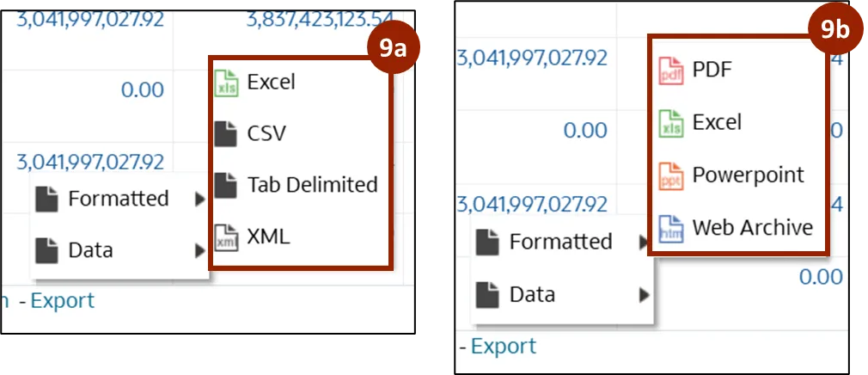Image resolution: width=868 pixels, height=375 pixels.
Task: Click the Export link in panel 9b
Action: coord(504,347)
